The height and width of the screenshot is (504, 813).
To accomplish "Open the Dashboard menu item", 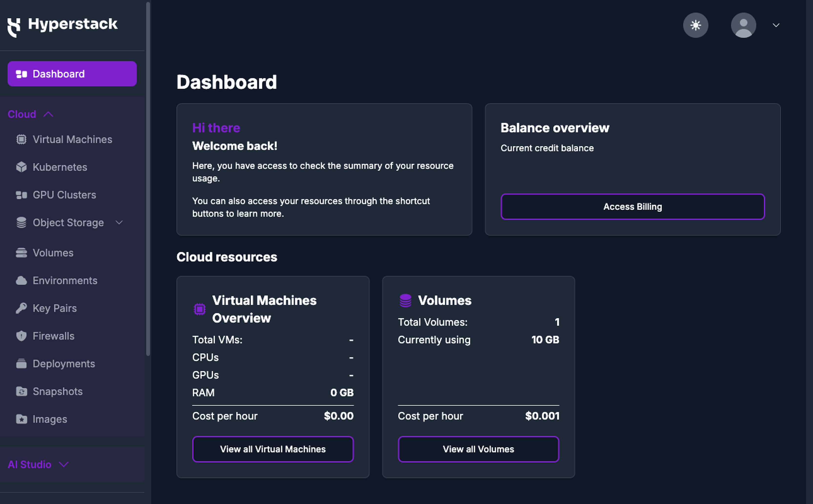I will click(x=72, y=74).
